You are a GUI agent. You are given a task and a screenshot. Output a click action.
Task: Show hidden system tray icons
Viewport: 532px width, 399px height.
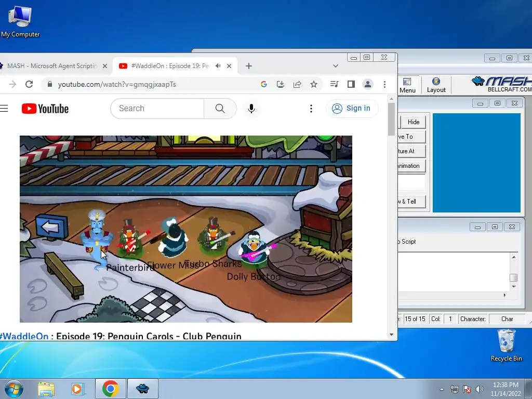442,389
